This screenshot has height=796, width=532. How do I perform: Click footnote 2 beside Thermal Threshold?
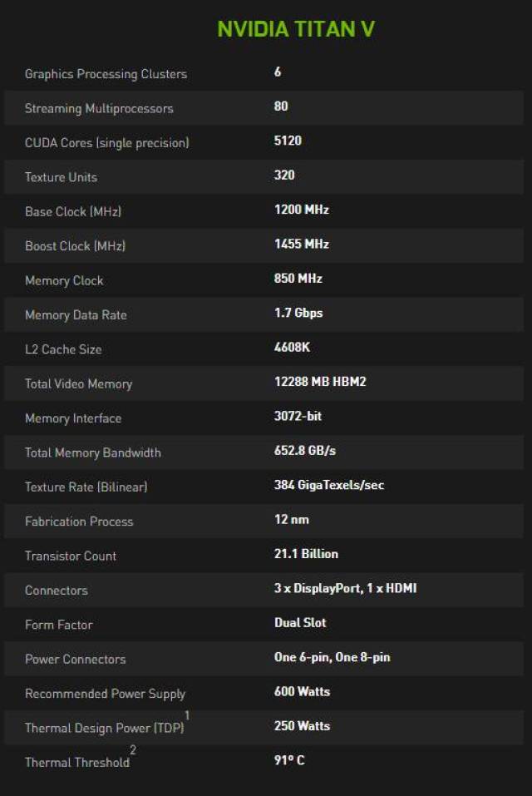pyautogui.click(x=133, y=749)
